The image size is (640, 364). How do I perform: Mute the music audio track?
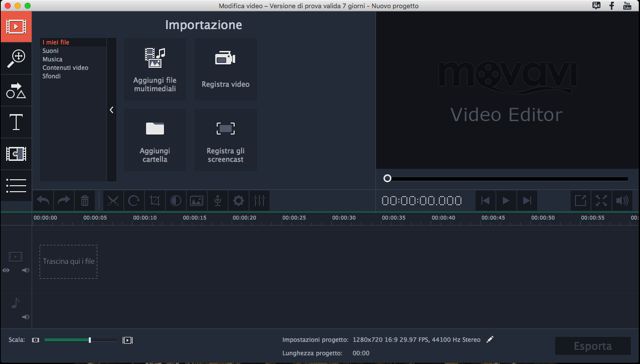pos(25,317)
